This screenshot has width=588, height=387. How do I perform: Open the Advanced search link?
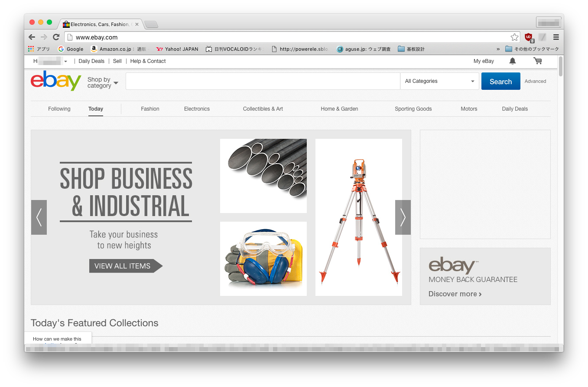[536, 81]
